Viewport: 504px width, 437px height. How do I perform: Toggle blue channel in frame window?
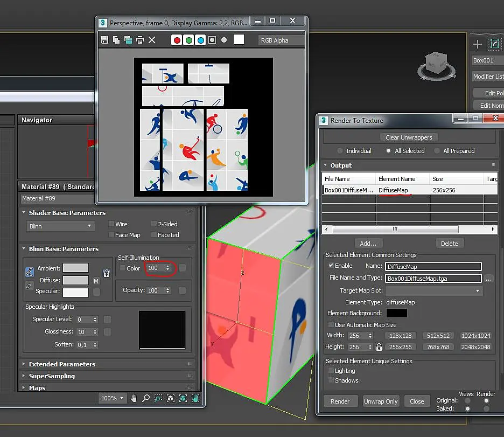(x=200, y=40)
